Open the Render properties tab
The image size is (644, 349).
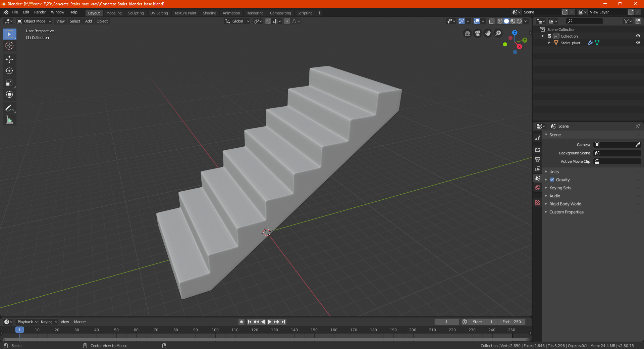tap(538, 150)
